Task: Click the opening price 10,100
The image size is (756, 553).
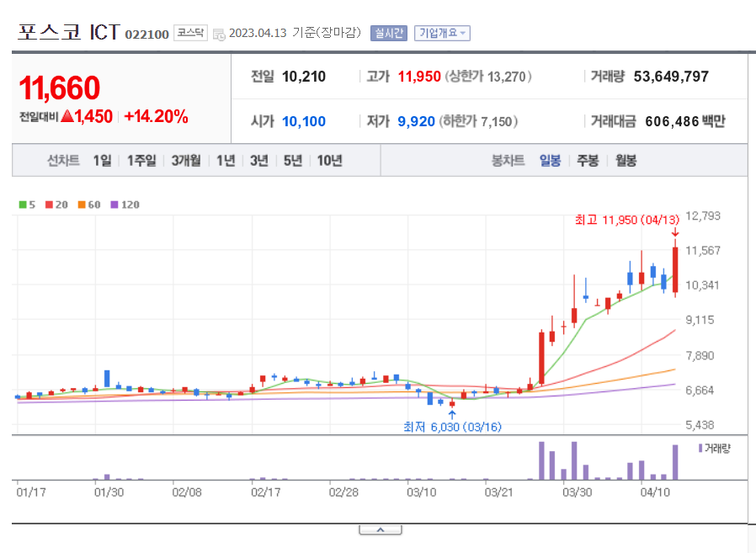Action: pos(304,121)
